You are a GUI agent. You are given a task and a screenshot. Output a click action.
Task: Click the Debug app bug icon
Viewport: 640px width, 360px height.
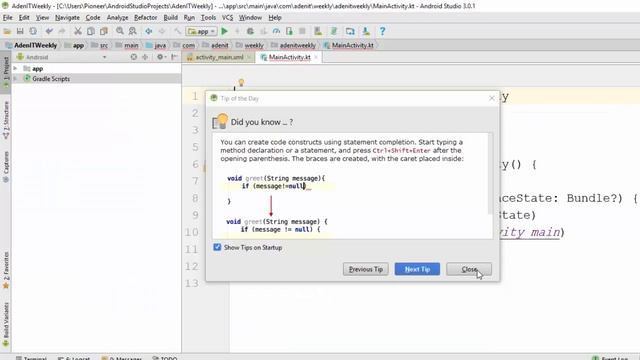coord(250,31)
